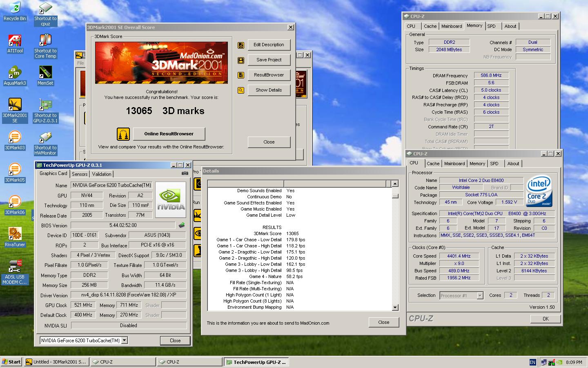
Task: Open Cache tab in lower CPU-Z window
Action: [x=433, y=164]
